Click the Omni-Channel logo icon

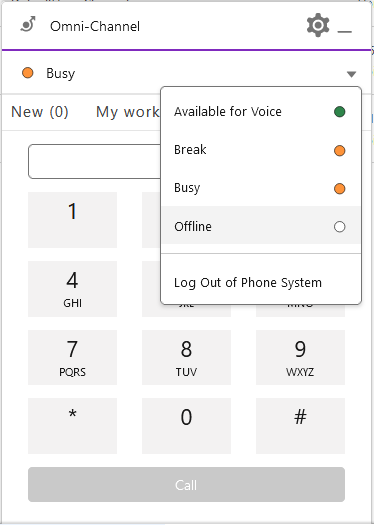(x=28, y=24)
